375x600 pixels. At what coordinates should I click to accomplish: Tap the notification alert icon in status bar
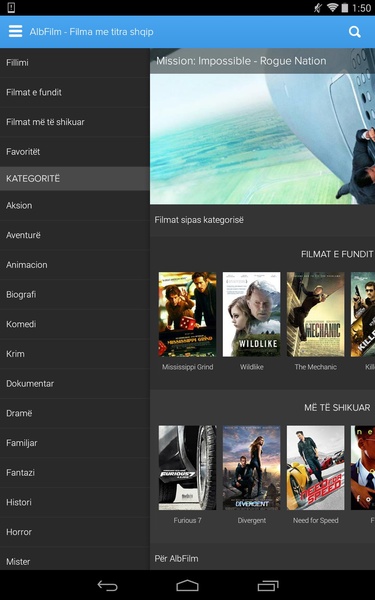tap(11, 8)
